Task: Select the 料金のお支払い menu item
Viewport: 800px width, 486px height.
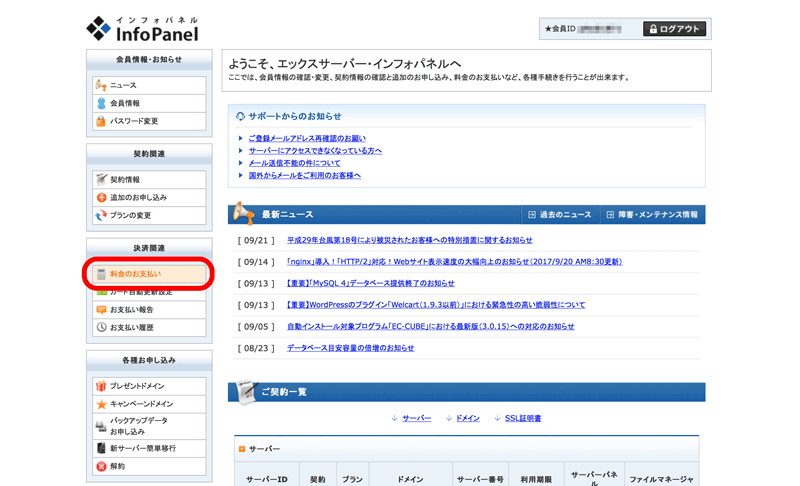Action: tap(149, 274)
